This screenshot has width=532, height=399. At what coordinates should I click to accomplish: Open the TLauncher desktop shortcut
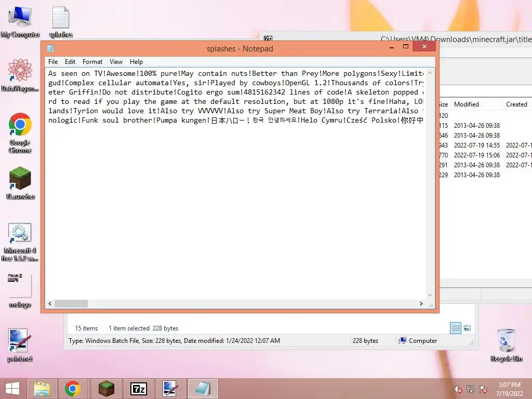[20, 182]
